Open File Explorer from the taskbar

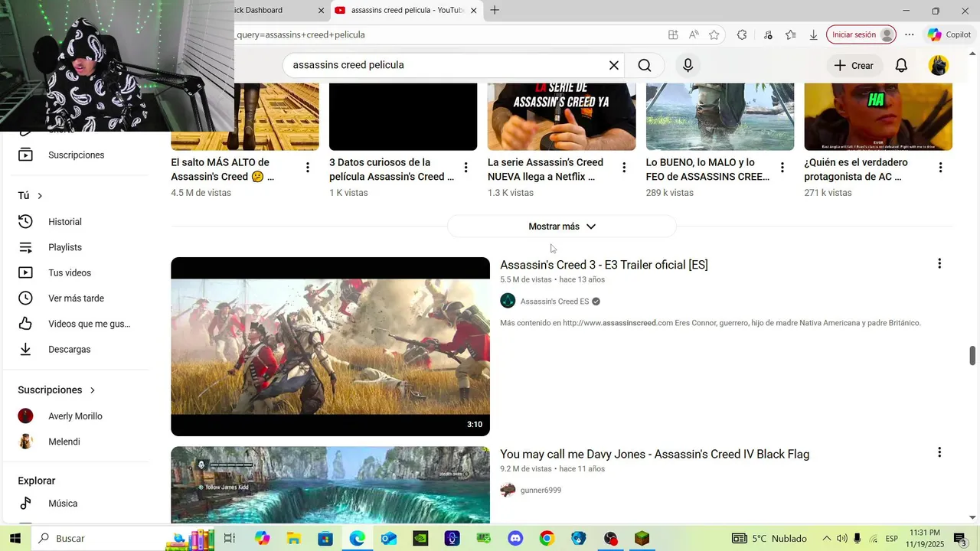(x=294, y=538)
